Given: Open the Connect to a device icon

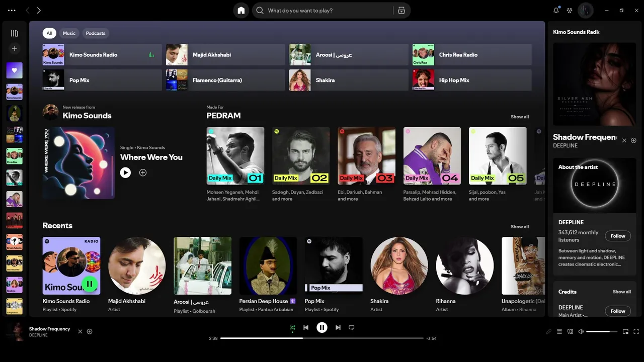Looking at the screenshot, I should point(570,331).
